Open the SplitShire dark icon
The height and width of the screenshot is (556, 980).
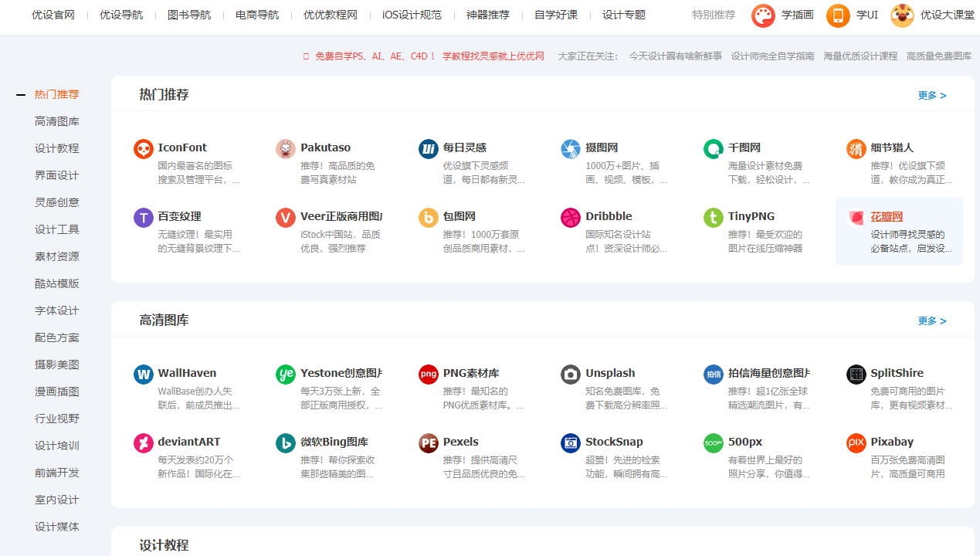[x=856, y=375]
